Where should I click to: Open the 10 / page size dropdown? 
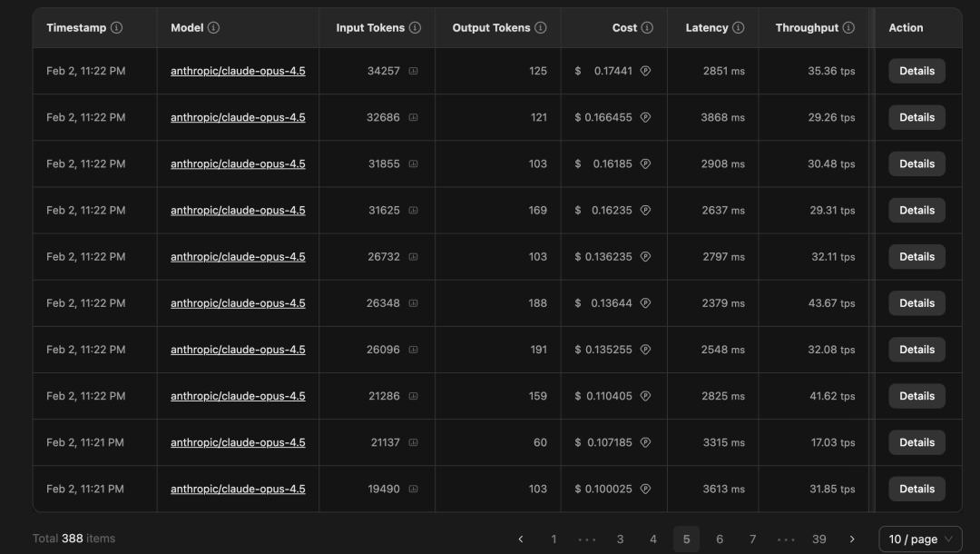point(920,539)
